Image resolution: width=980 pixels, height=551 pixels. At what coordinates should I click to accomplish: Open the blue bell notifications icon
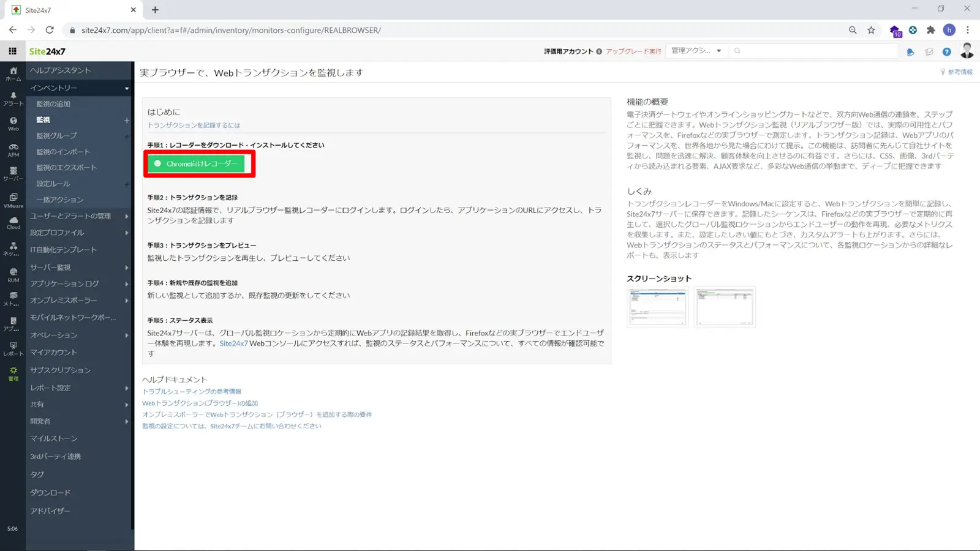point(910,52)
